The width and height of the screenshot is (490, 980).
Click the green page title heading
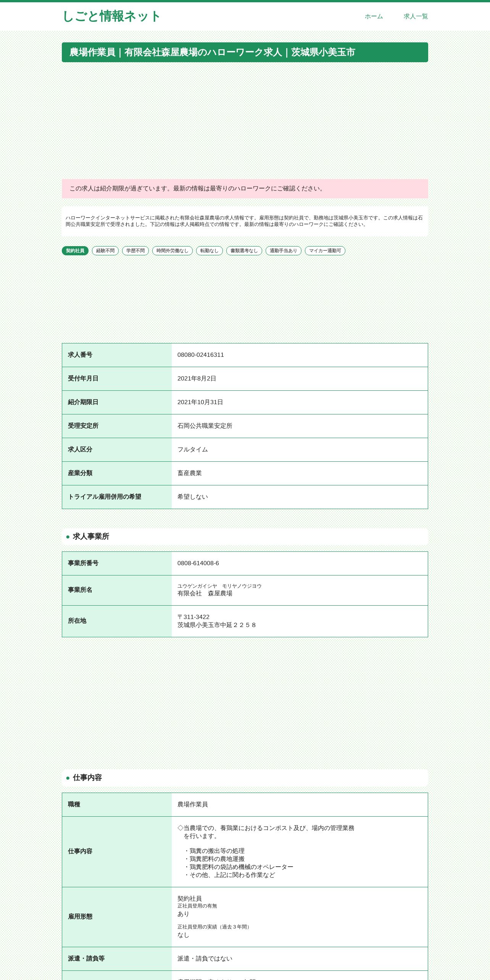[245, 52]
